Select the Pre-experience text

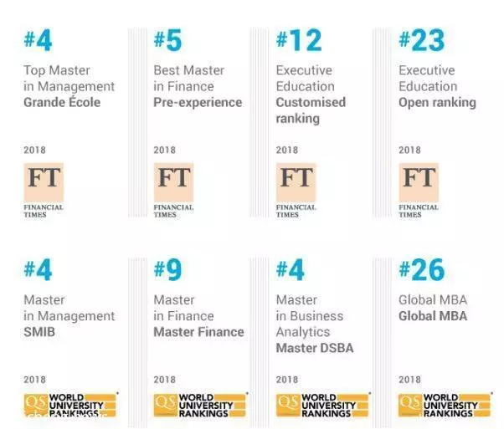[198, 103]
